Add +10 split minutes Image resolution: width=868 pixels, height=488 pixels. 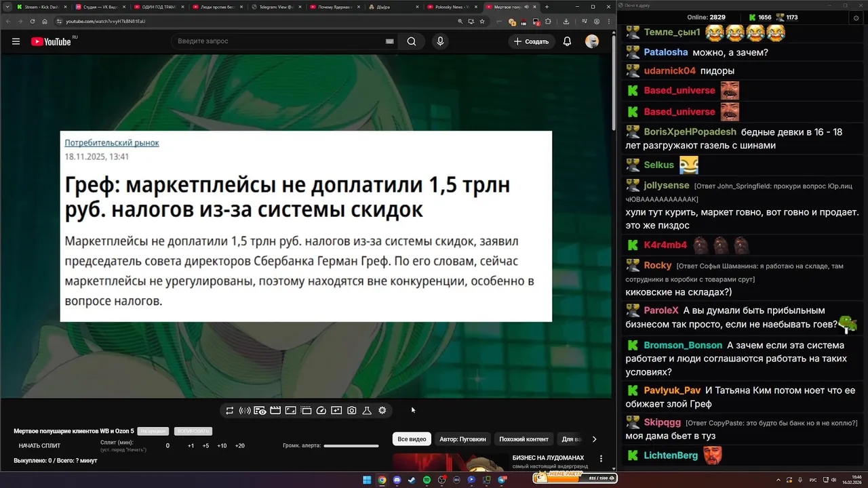222,446
